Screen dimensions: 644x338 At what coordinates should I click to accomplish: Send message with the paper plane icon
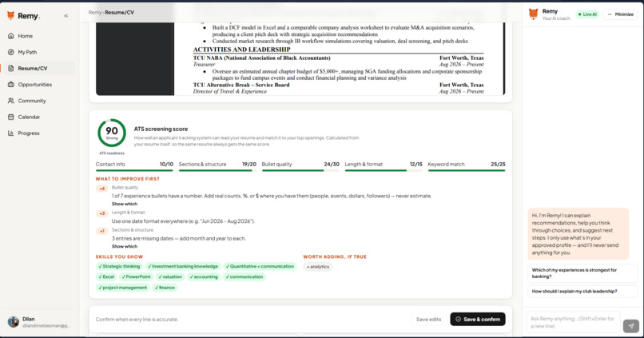coord(631,326)
